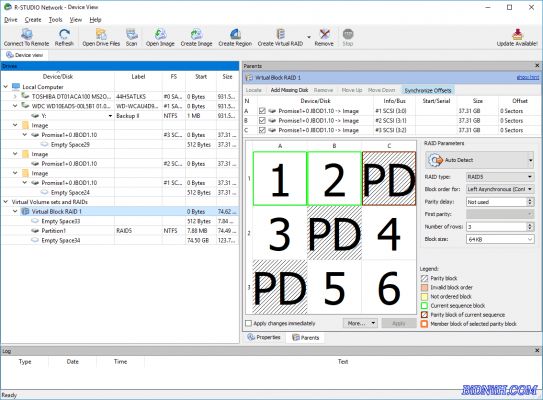
Task: Click the Create Region toolbar icon
Action: pyautogui.click(x=235, y=34)
